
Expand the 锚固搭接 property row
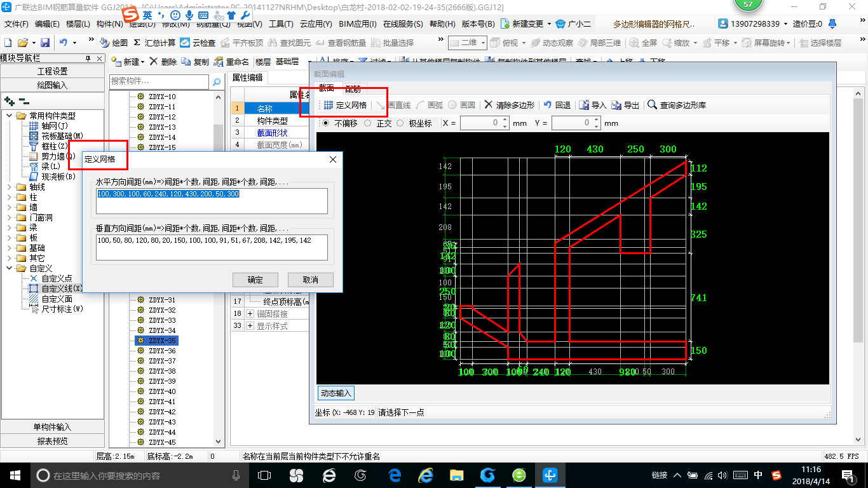pyautogui.click(x=250, y=314)
